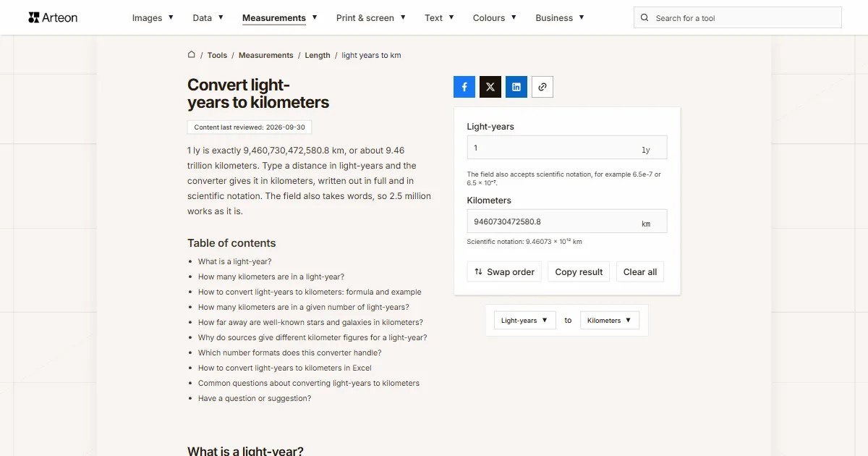Go to home breadcrumb icon
Viewport: 868px width, 456px height.
pos(192,55)
